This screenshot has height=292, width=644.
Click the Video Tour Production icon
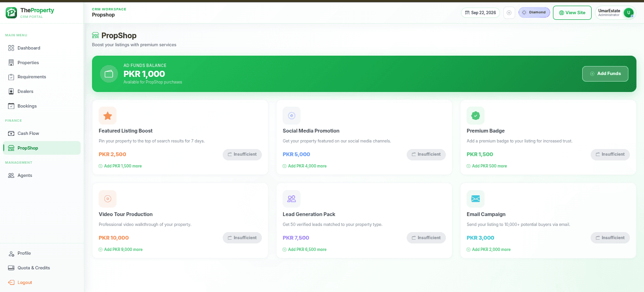108,199
